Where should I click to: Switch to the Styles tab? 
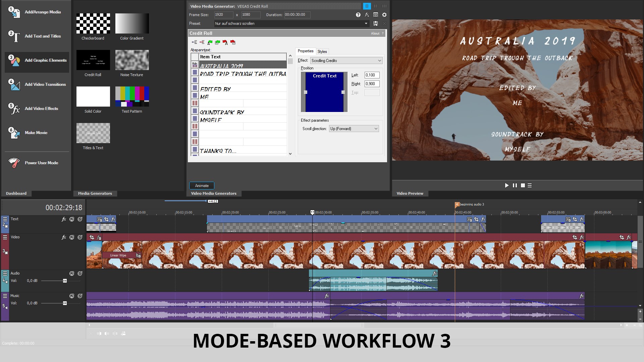coord(322,51)
